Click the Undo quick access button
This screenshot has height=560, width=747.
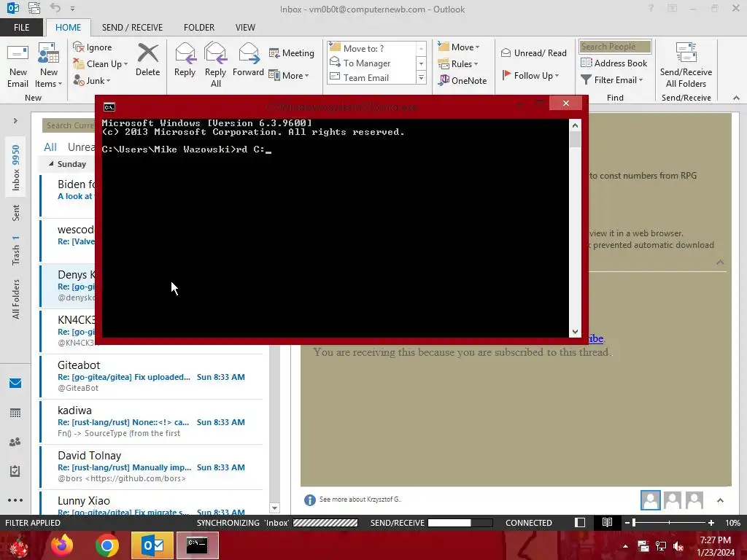55,8
